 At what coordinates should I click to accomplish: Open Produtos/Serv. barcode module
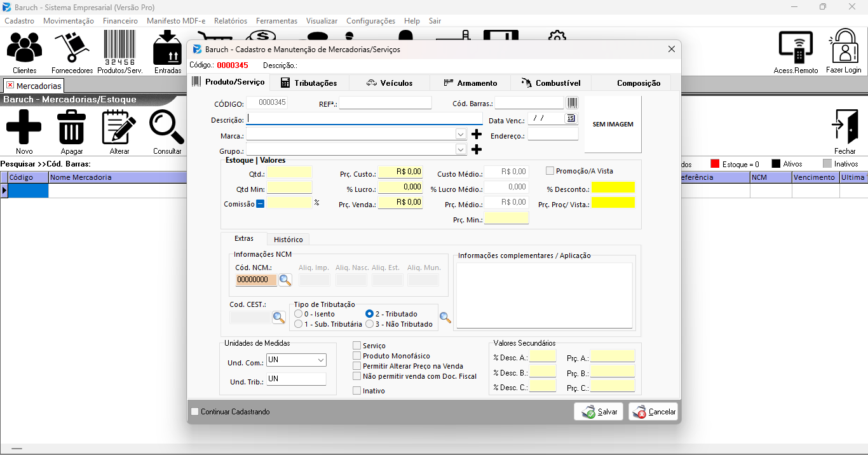(119, 52)
